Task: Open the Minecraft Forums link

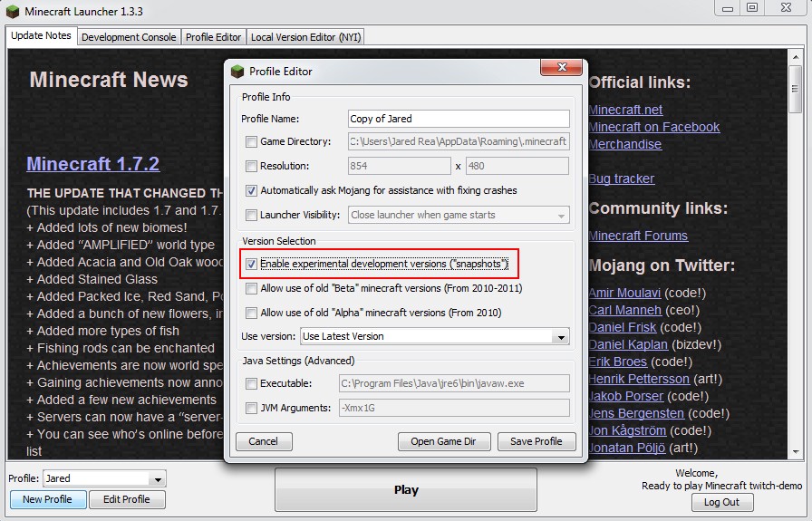Action: click(637, 236)
